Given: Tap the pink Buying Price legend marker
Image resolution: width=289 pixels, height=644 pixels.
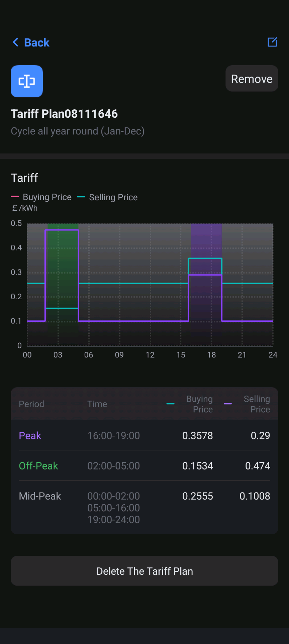Looking at the screenshot, I should pyautogui.click(x=15, y=197).
